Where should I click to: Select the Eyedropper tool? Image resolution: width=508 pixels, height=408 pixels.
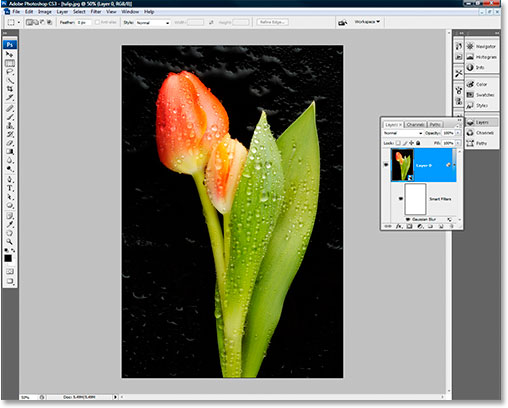(x=10, y=224)
